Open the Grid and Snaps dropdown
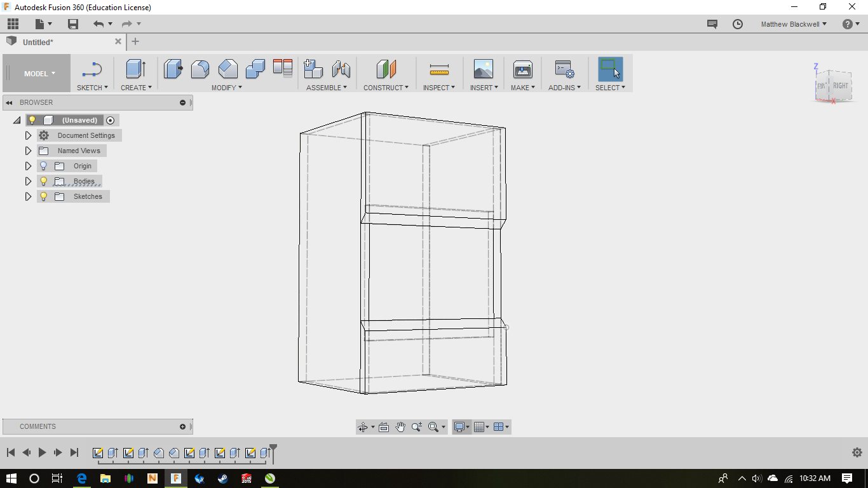868x488 pixels. coord(482,427)
